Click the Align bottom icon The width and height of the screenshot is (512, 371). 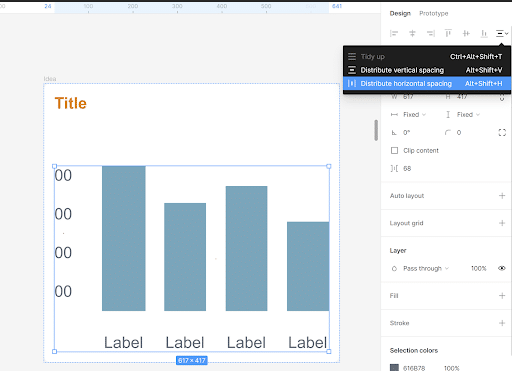pyautogui.click(x=484, y=33)
